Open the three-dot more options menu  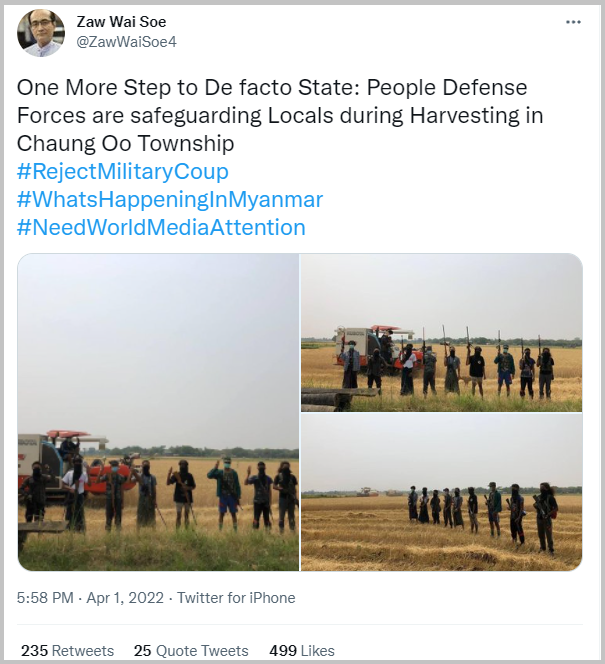[573, 22]
